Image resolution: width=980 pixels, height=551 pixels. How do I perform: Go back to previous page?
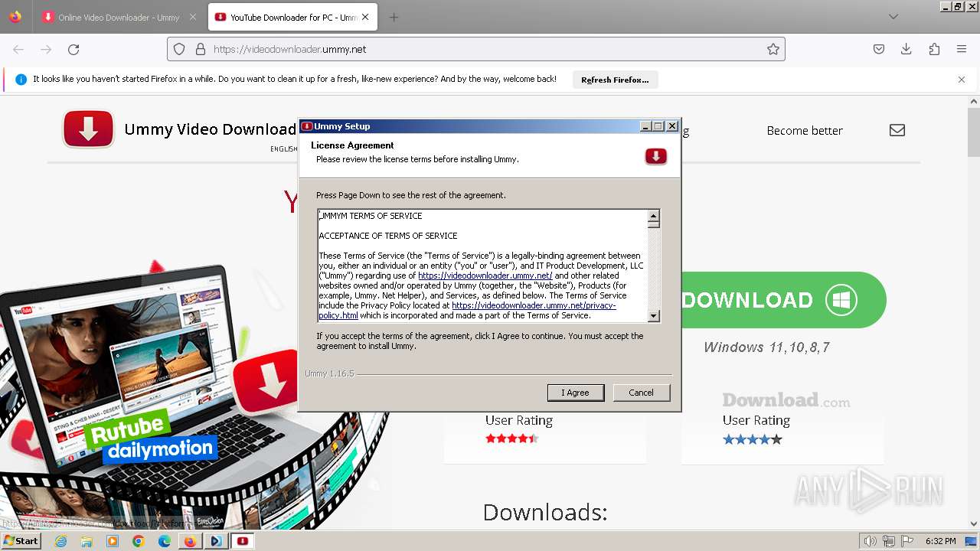pyautogui.click(x=18, y=49)
